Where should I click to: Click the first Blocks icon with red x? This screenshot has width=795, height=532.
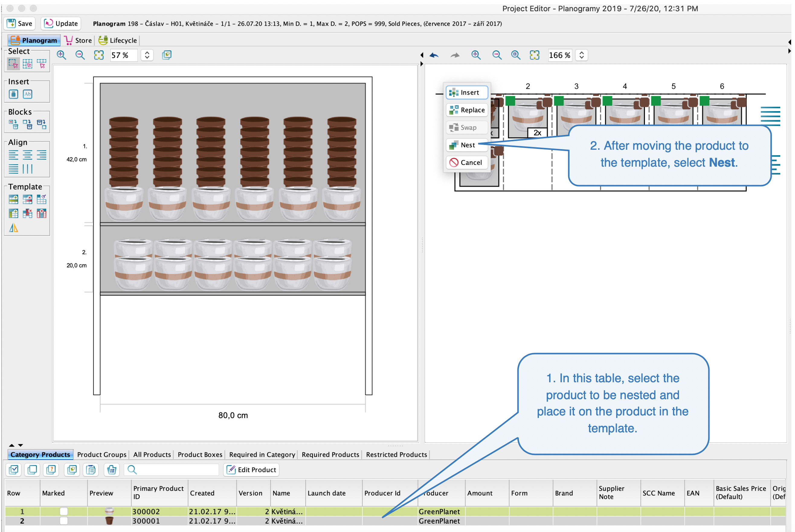point(14,124)
